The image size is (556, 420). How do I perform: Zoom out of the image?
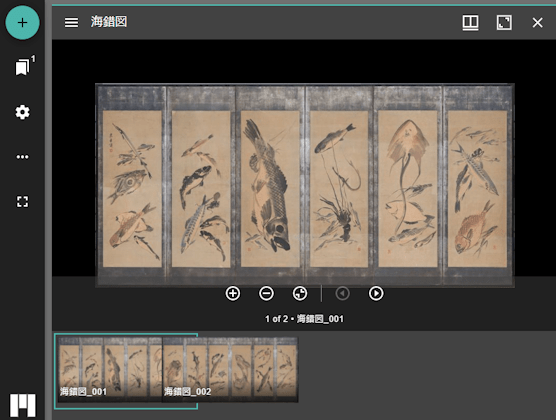coord(266,293)
